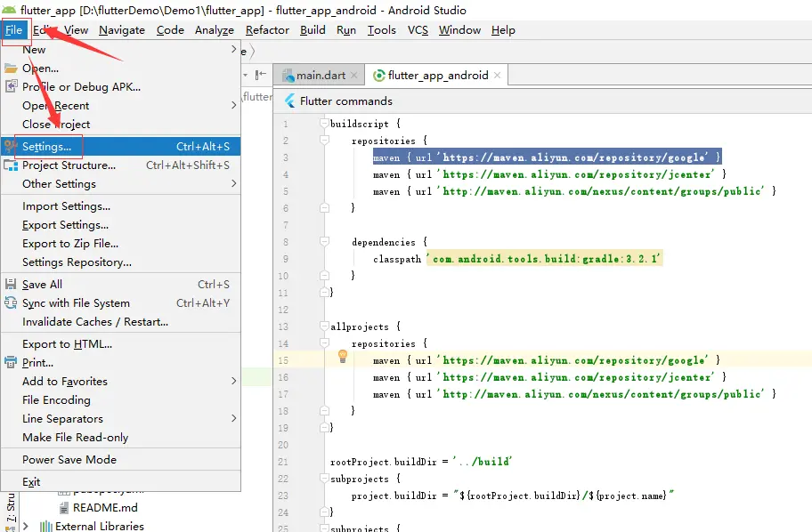Collapse the dependencies block fold marker
Viewport: 812px width, 532px height.
324,242
